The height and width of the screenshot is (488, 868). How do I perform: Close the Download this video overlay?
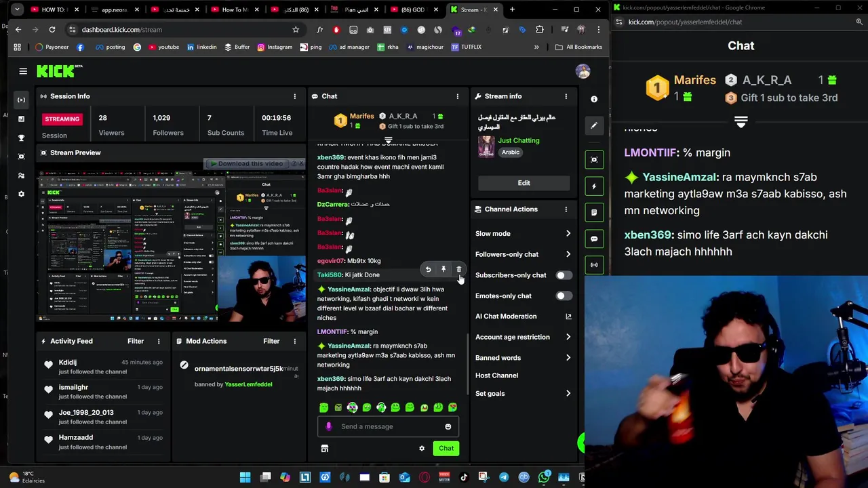tap(301, 163)
